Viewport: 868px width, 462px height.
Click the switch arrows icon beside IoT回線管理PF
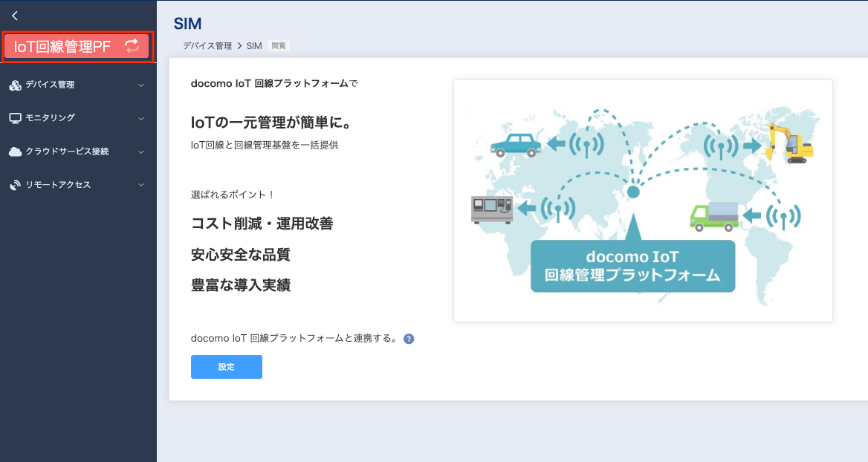pos(132,46)
